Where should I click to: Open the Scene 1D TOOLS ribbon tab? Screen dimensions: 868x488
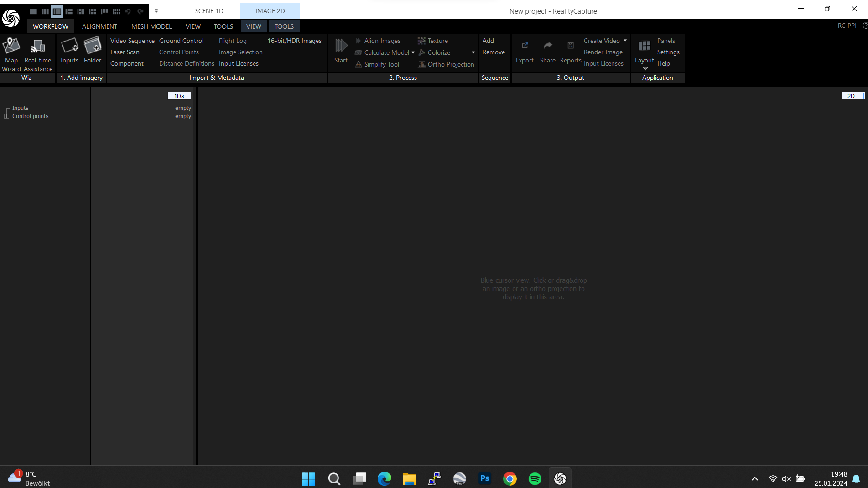[x=223, y=26]
